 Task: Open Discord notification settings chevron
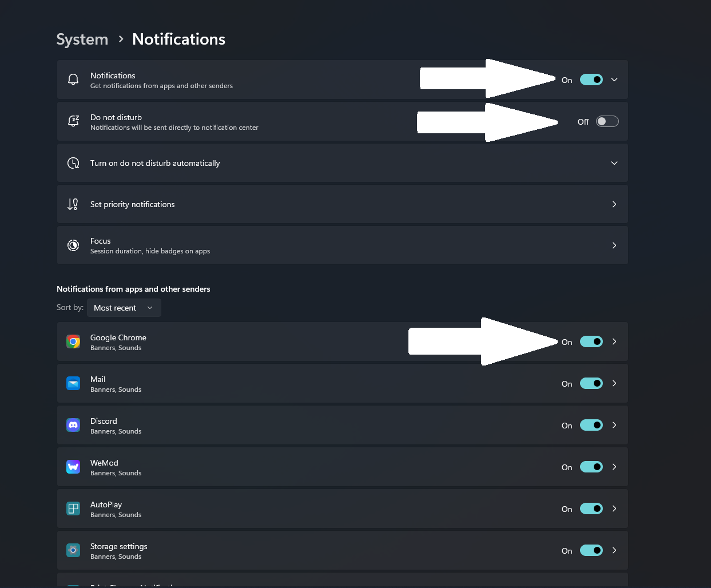point(614,424)
